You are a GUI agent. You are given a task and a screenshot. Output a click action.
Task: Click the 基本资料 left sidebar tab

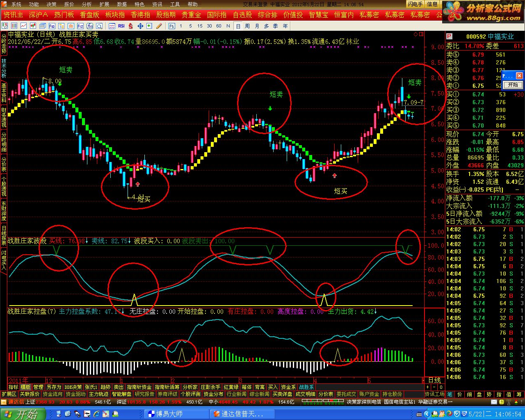point(4,93)
